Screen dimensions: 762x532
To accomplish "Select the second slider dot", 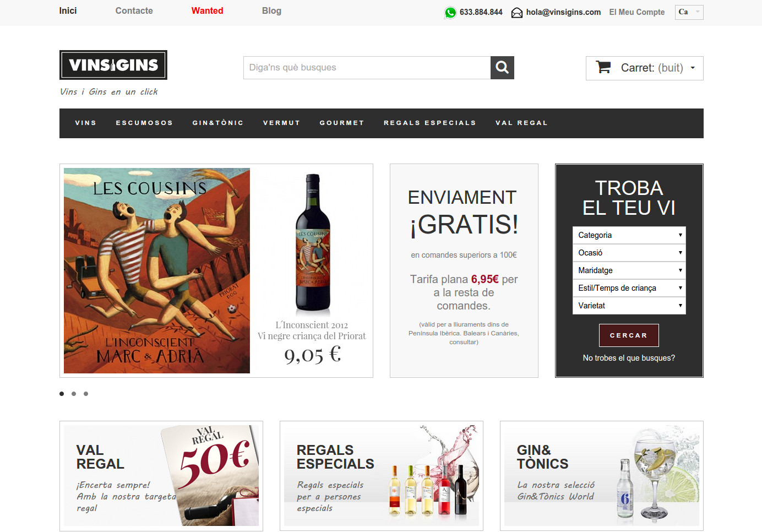I will 74,394.
